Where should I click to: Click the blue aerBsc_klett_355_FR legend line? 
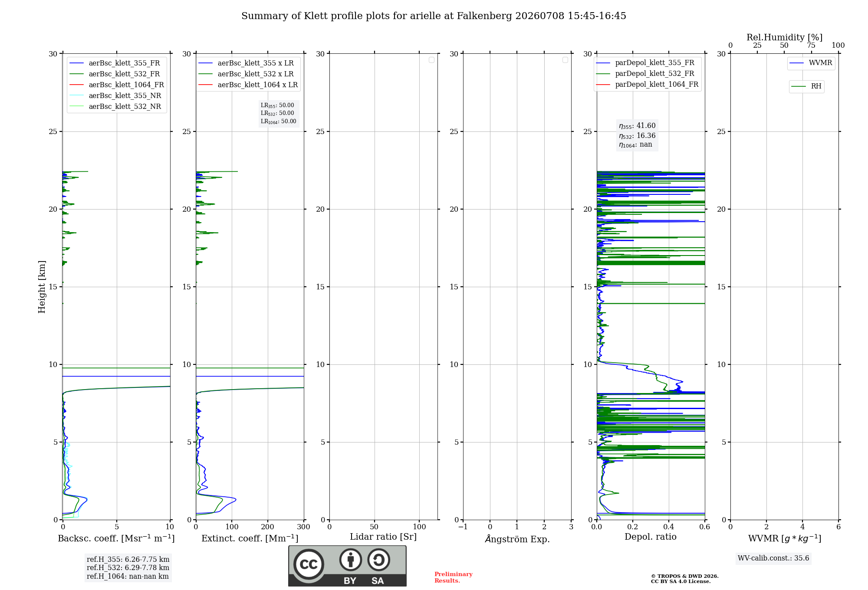[x=77, y=63]
